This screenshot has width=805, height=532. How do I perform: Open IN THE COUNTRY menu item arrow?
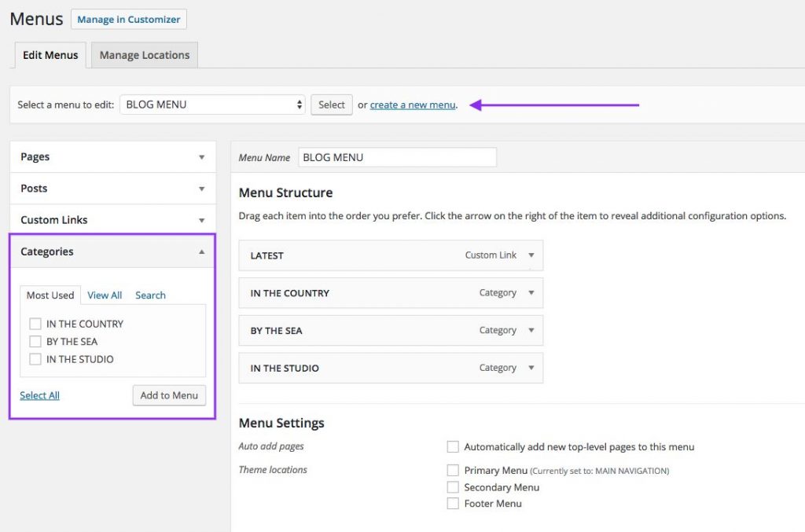pos(531,293)
